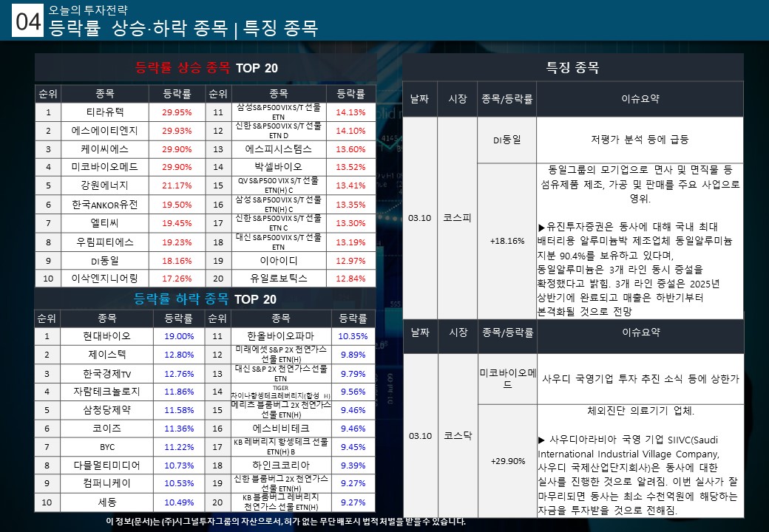Click the '11.22%' percentage
Screen dimensions: 769x532
179,447
